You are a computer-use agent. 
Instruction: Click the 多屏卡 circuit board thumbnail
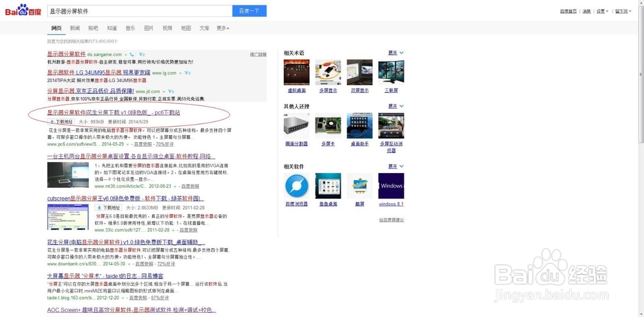pyautogui.click(x=328, y=125)
